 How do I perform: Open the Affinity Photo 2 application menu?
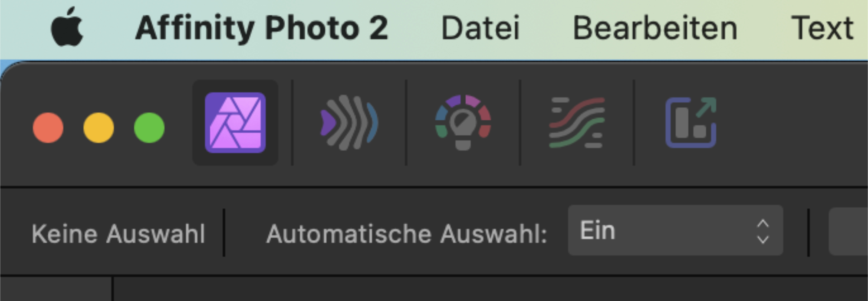click(x=260, y=27)
